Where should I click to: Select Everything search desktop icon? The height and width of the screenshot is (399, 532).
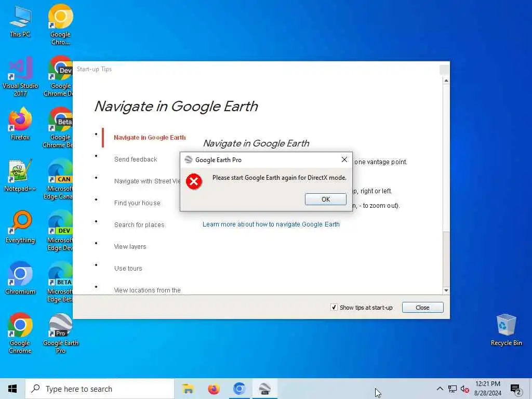coord(20,228)
